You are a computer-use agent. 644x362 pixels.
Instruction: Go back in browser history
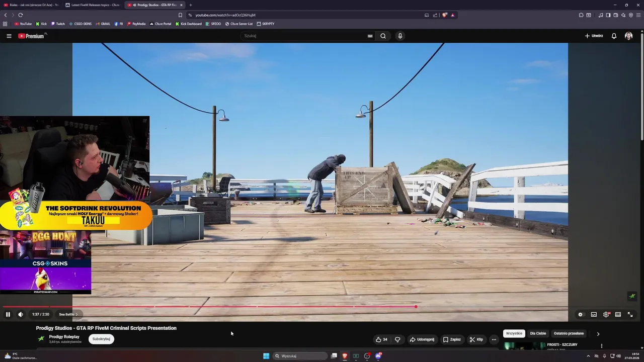(6, 15)
